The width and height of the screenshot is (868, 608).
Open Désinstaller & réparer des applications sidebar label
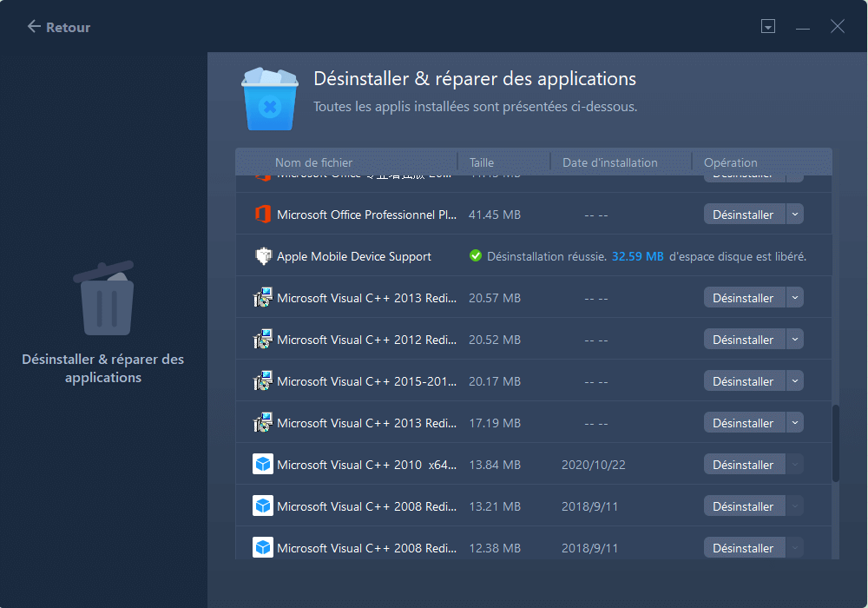click(103, 368)
